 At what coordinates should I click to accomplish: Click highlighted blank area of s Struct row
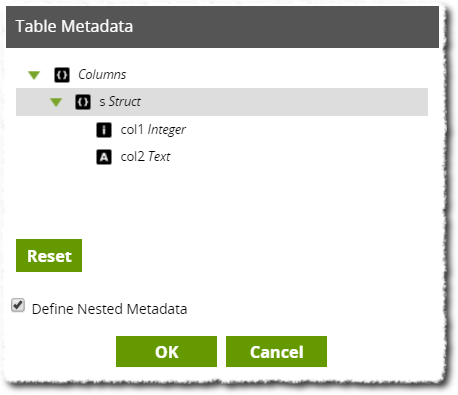point(283,102)
